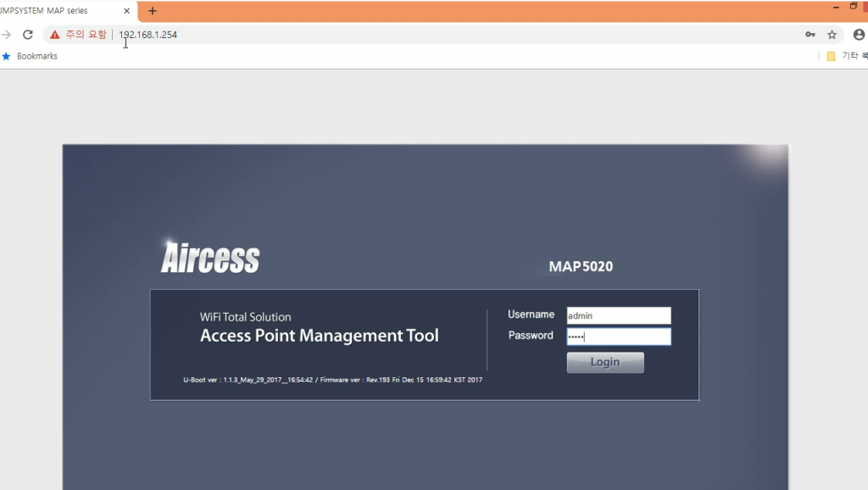This screenshot has height=490, width=868.
Task: Click the MAP5020 model text
Action: pyautogui.click(x=581, y=266)
